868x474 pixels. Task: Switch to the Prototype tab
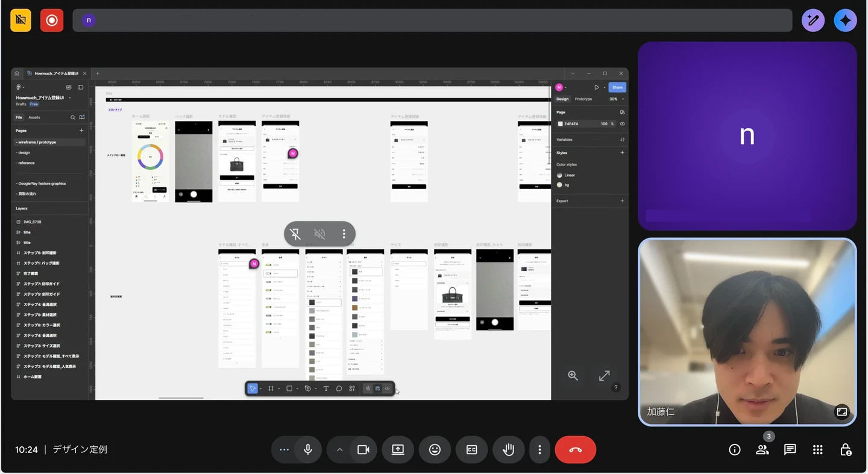tap(583, 99)
